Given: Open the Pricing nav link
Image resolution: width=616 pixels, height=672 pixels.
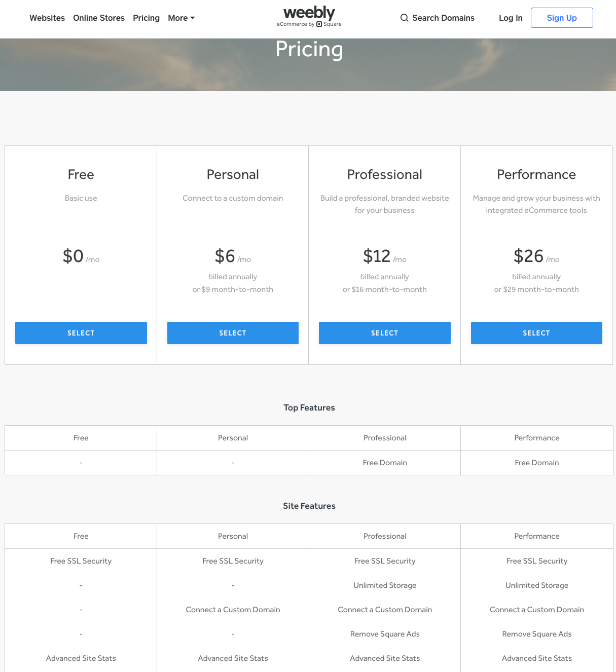Looking at the screenshot, I should coord(146,18).
